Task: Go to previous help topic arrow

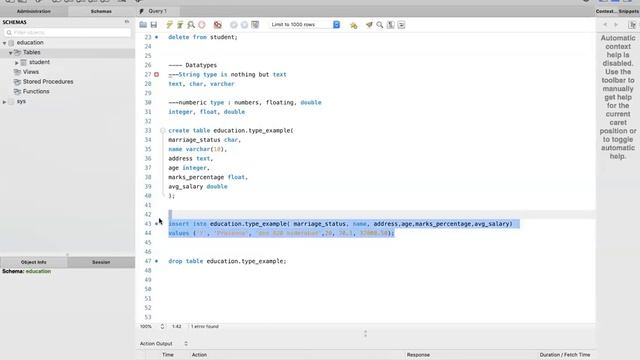Action: 605,25
